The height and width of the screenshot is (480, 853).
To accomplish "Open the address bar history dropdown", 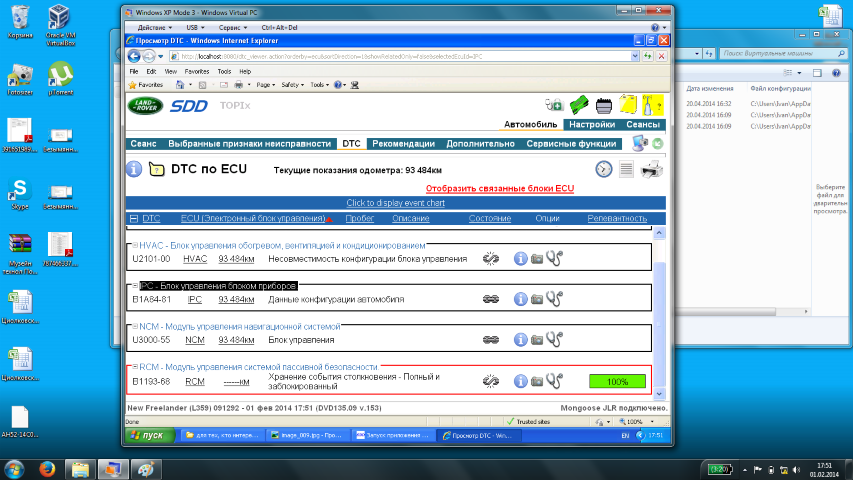I will tap(635, 56).
